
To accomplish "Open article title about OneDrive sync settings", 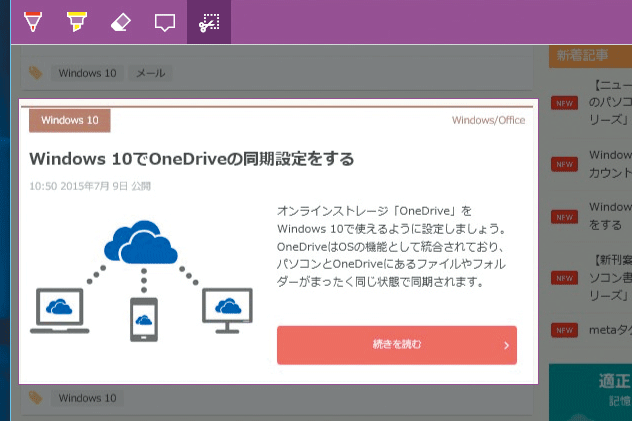I will click(191, 159).
